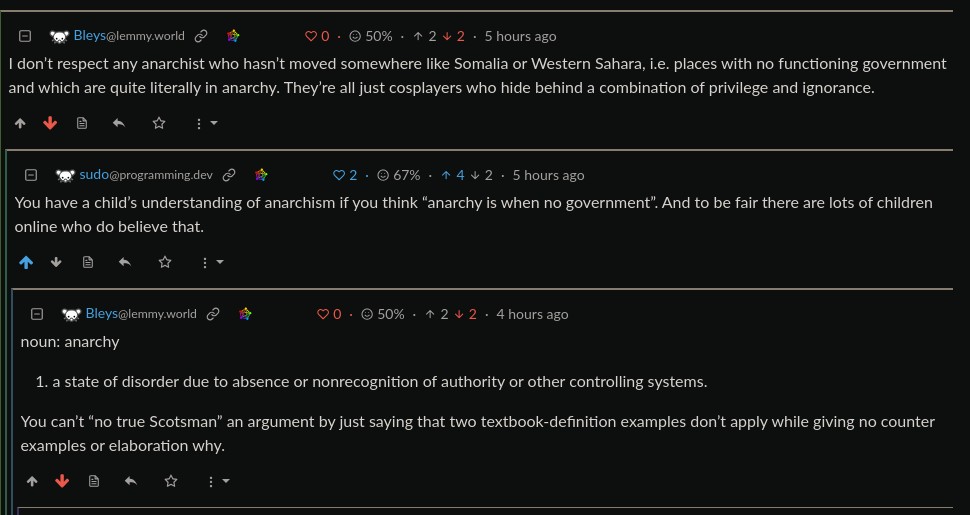Toggle upvote on sudo's comment
The image size is (970, 515).
tap(26, 262)
